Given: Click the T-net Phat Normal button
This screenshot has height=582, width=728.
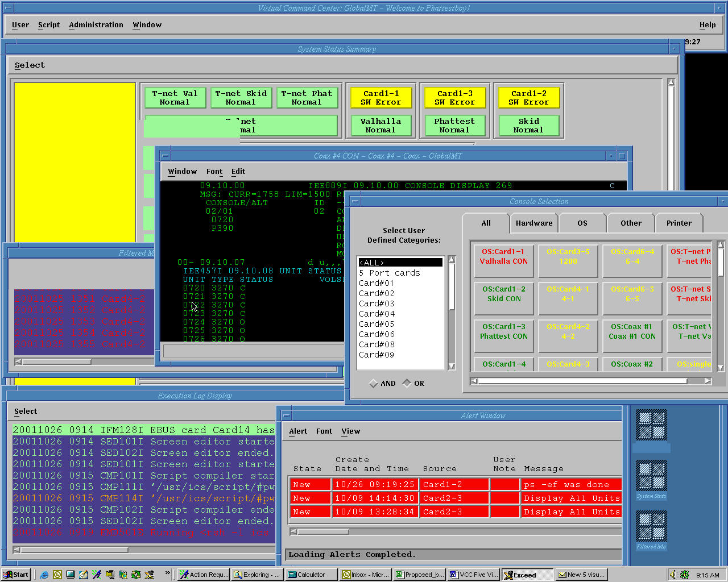Looking at the screenshot, I should coord(307,98).
